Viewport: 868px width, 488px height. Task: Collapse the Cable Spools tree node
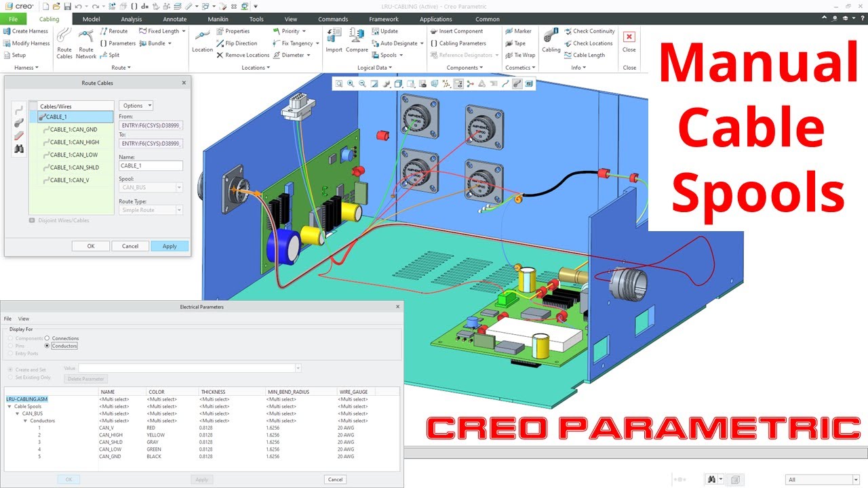coord(9,407)
